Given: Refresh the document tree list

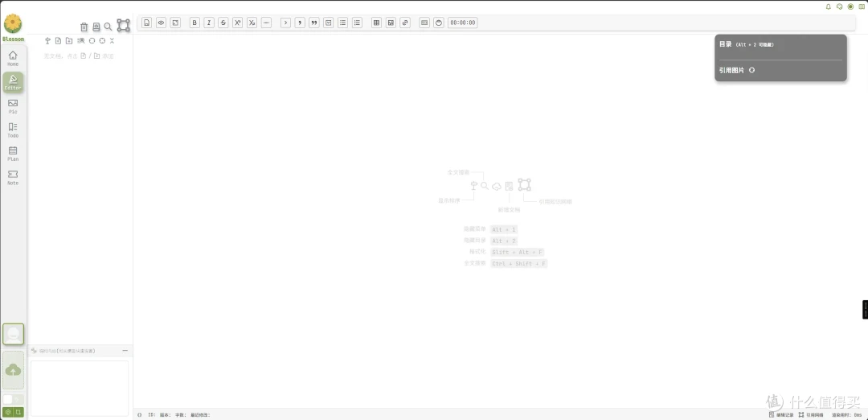Looking at the screenshot, I should pyautogui.click(x=92, y=41).
